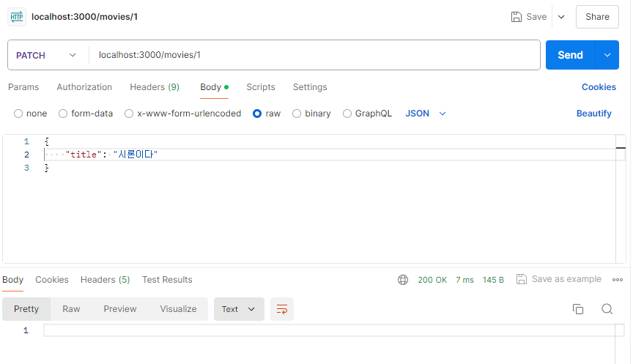Go to the Settings tab
Screen dimensions: 633x364
coord(310,87)
